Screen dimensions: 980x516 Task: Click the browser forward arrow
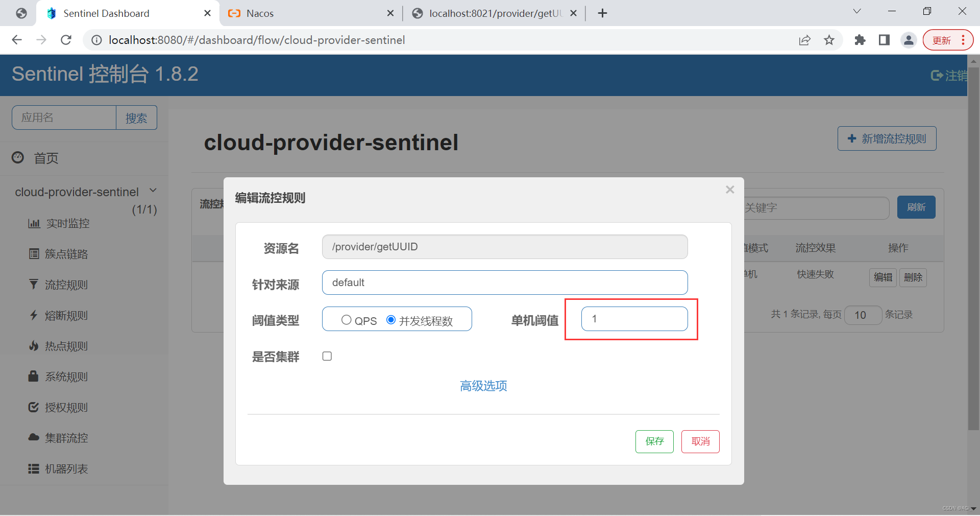click(x=41, y=40)
